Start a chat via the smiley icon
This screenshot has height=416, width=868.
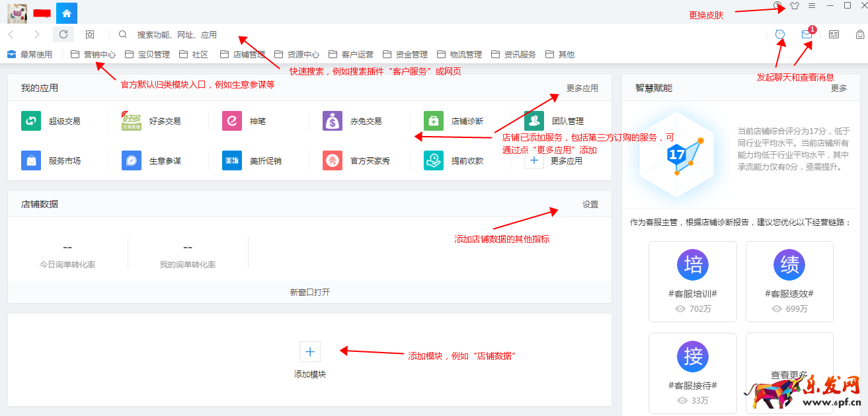(781, 34)
